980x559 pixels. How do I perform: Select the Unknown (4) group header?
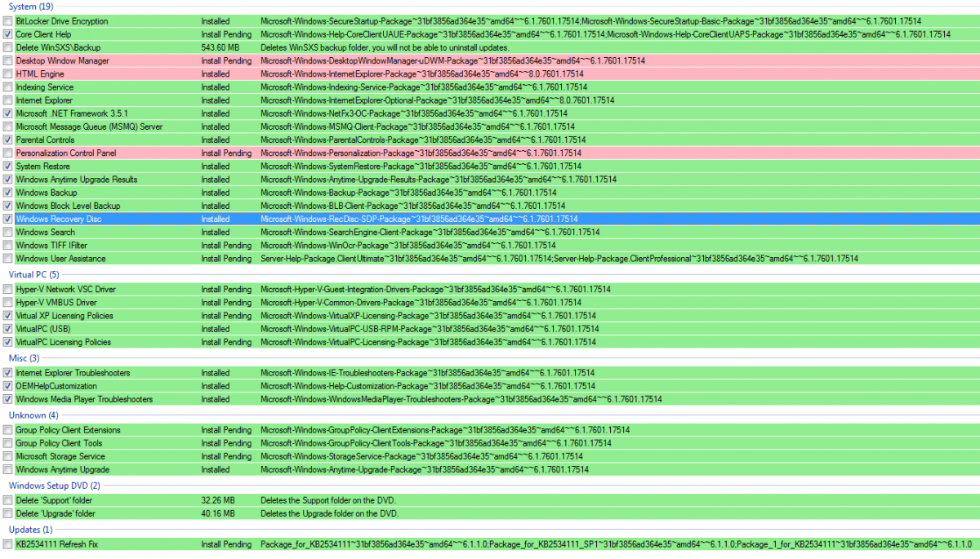(33, 415)
